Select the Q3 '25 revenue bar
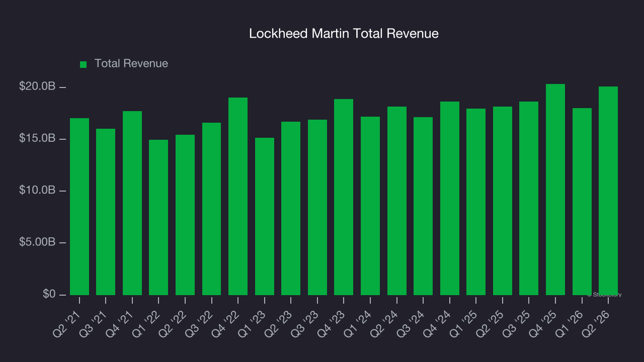Viewport: 644px width, 362px height. pyautogui.click(x=529, y=198)
